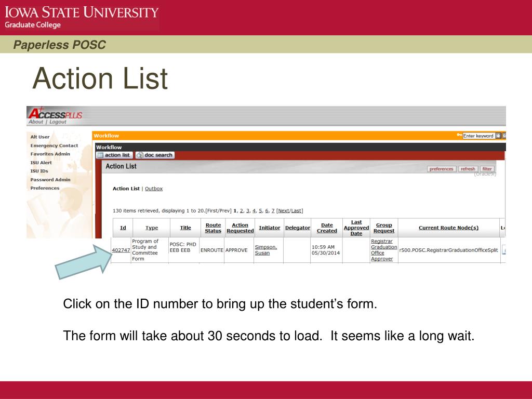Switch to the action list tab

[x=114, y=155]
